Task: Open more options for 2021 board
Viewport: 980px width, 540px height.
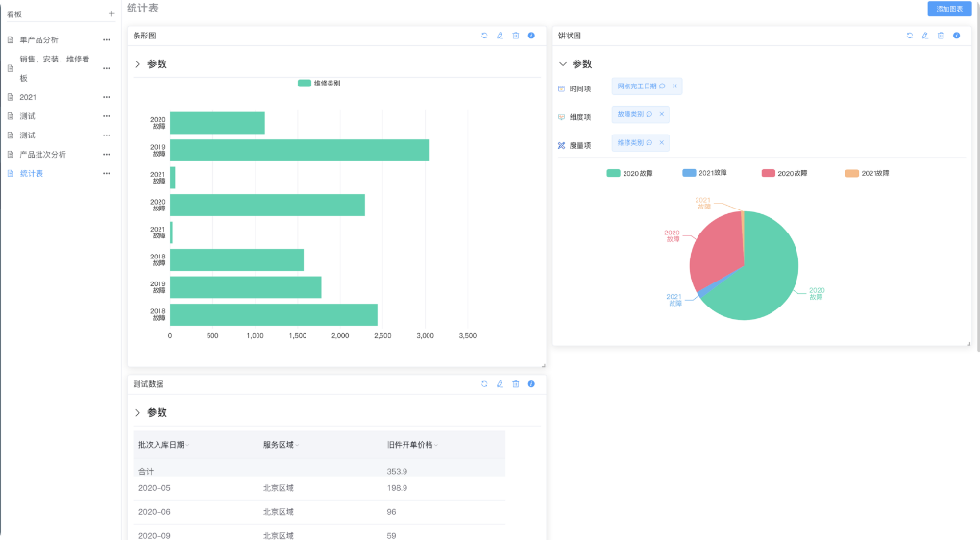Action: [107, 97]
